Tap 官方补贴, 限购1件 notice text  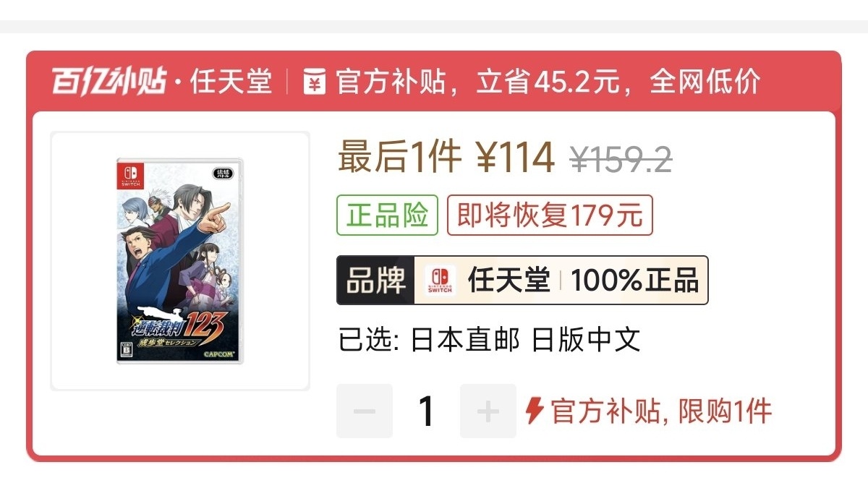point(661,411)
